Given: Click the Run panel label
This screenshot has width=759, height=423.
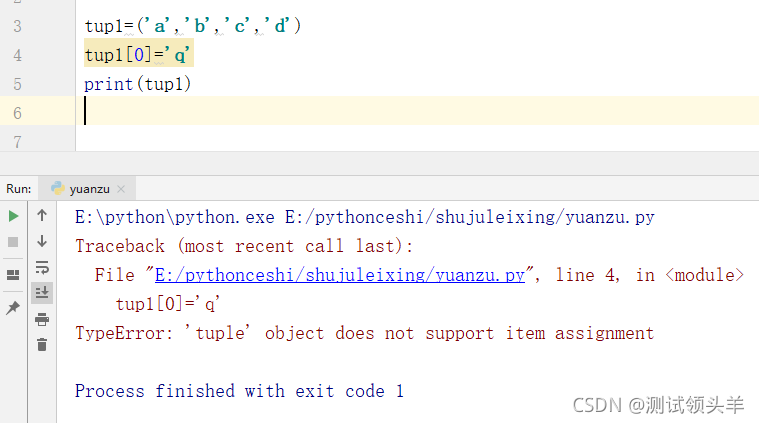Looking at the screenshot, I should point(19,188).
